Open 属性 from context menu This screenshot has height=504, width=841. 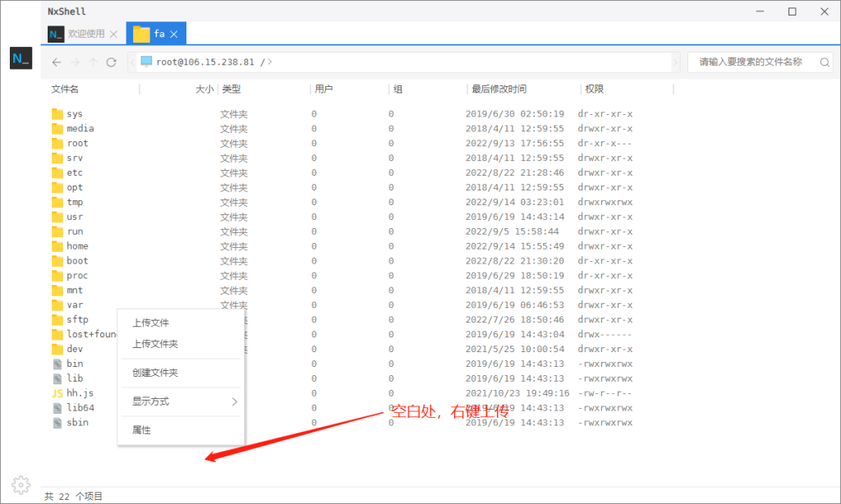pos(141,430)
